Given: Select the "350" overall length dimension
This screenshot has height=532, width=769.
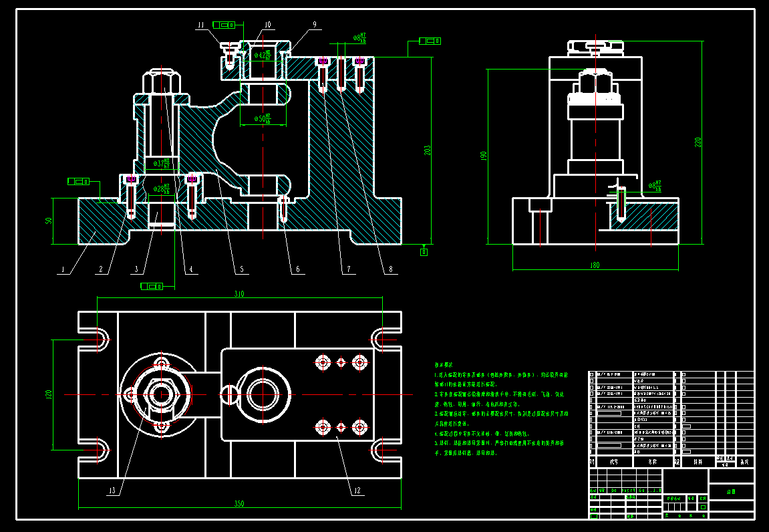Looking at the screenshot, I should point(239,503).
